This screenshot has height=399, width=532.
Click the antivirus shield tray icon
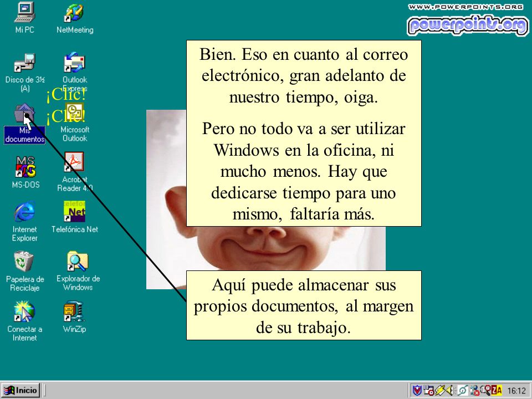[417, 391]
